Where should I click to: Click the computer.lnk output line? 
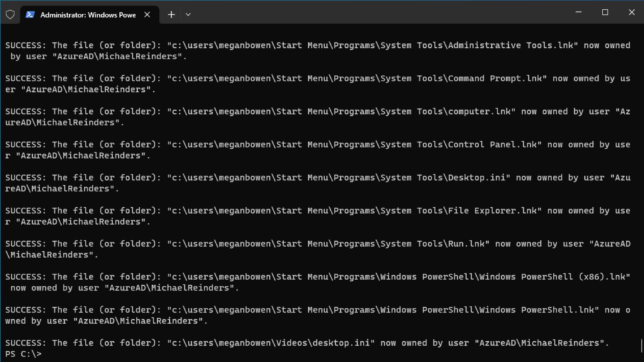pyautogui.click(x=318, y=117)
